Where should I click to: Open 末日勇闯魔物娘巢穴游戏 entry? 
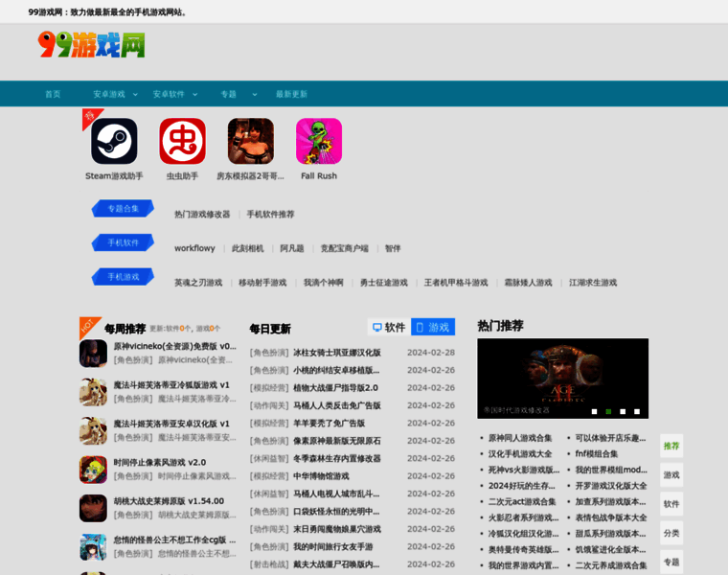337,529
